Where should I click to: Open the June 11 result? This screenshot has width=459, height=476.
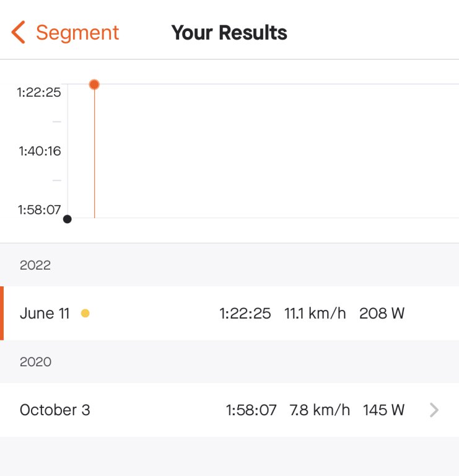click(45, 314)
